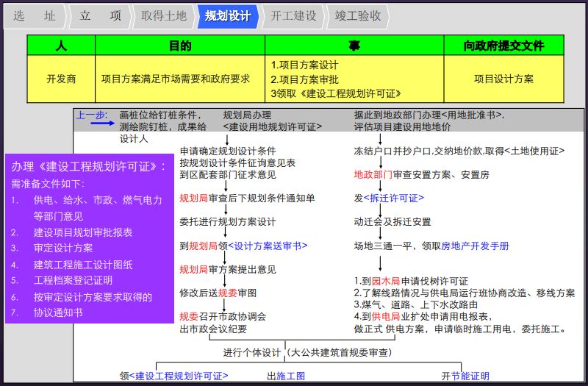The width and height of the screenshot is (588, 386).
Task: Select the 开节能证明 underlined text
Action: [465, 376]
